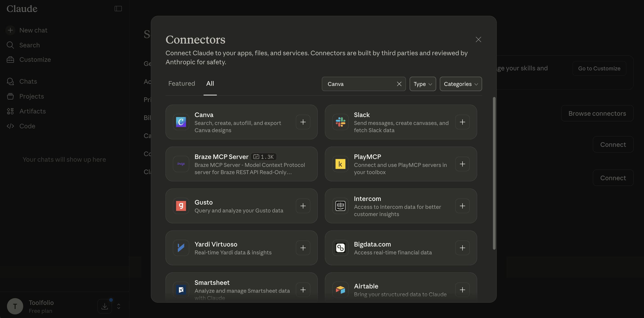The height and width of the screenshot is (318, 644).
Task: Close the Connectors dialog
Action: (478, 39)
